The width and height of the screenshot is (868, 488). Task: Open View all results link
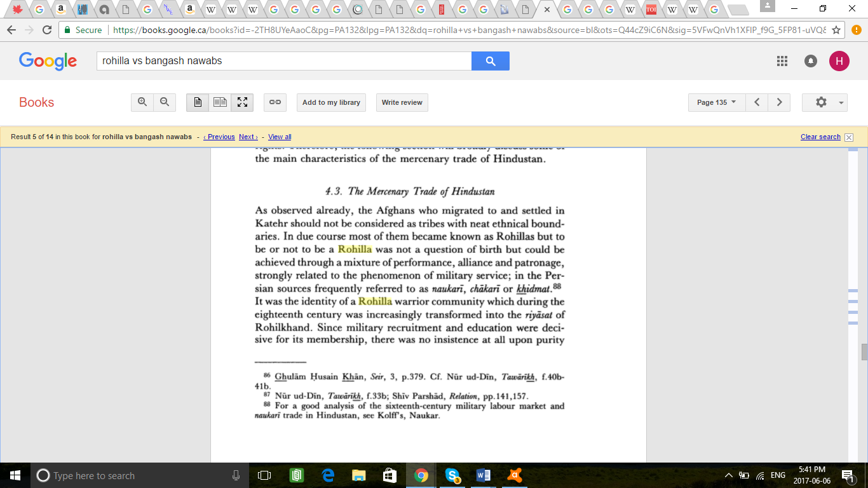click(280, 137)
